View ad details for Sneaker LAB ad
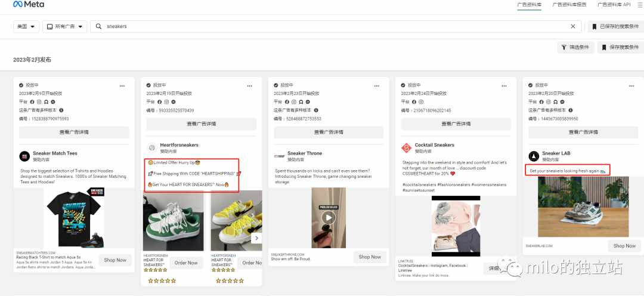Viewport: 644px width, 296px height. point(583,132)
